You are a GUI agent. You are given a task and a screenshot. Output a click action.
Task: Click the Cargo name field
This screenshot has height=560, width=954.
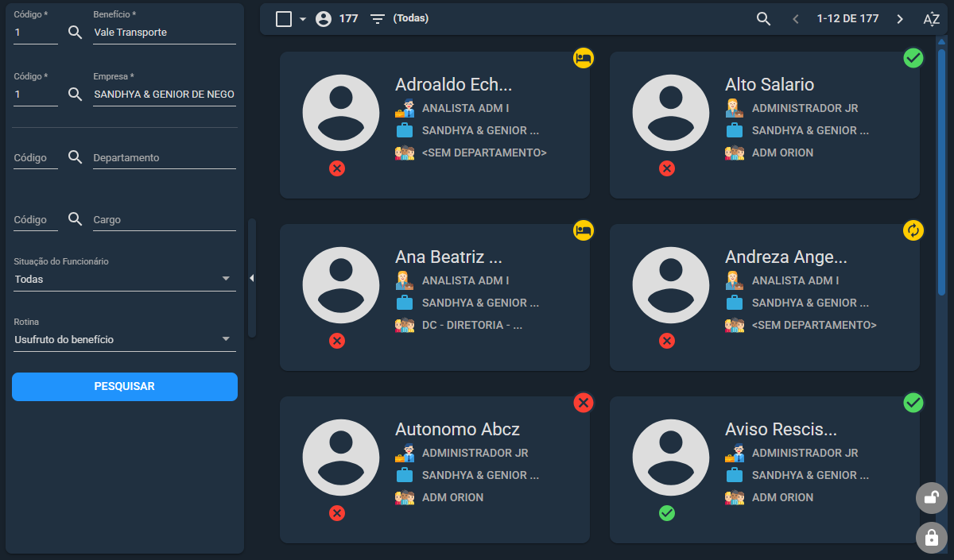click(x=165, y=220)
